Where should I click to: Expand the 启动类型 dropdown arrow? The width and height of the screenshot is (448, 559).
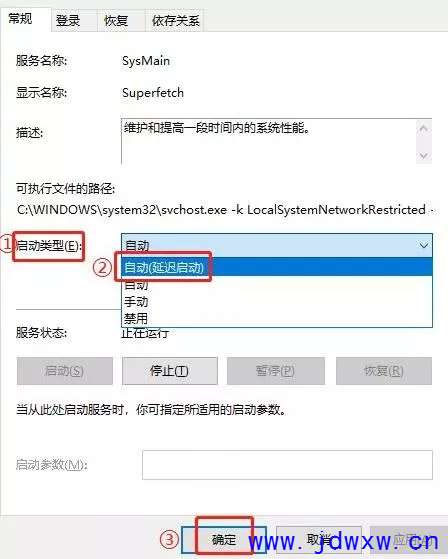click(x=423, y=245)
